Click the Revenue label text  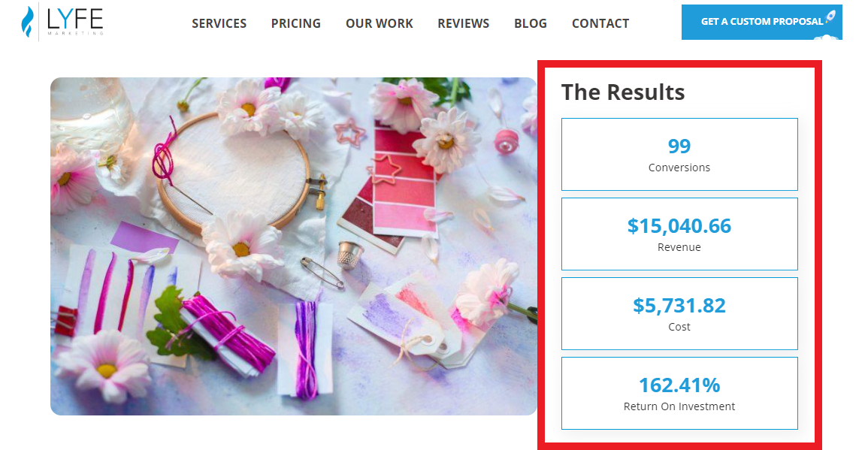(679, 247)
